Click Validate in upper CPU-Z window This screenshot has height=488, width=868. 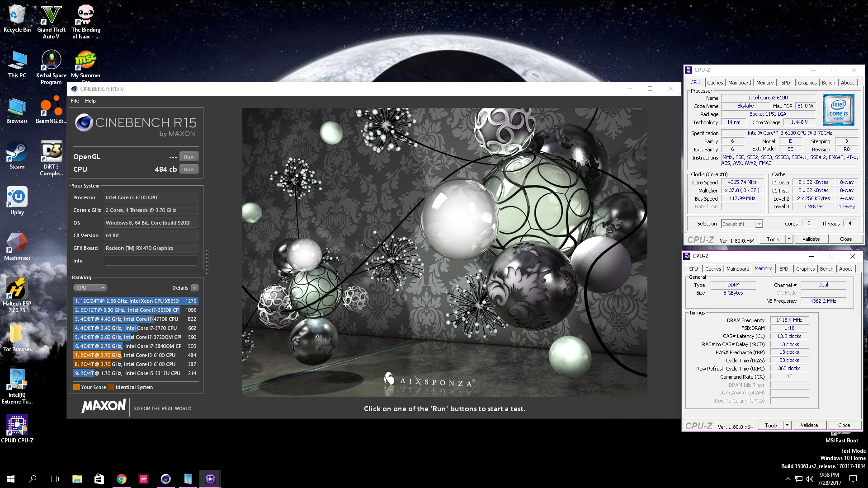pyautogui.click(x=811, y=239)
